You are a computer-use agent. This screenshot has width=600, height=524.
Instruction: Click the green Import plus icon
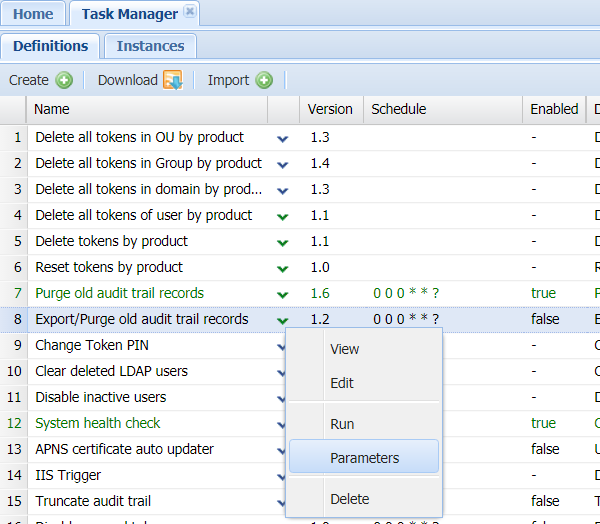[x=264, y=80]
